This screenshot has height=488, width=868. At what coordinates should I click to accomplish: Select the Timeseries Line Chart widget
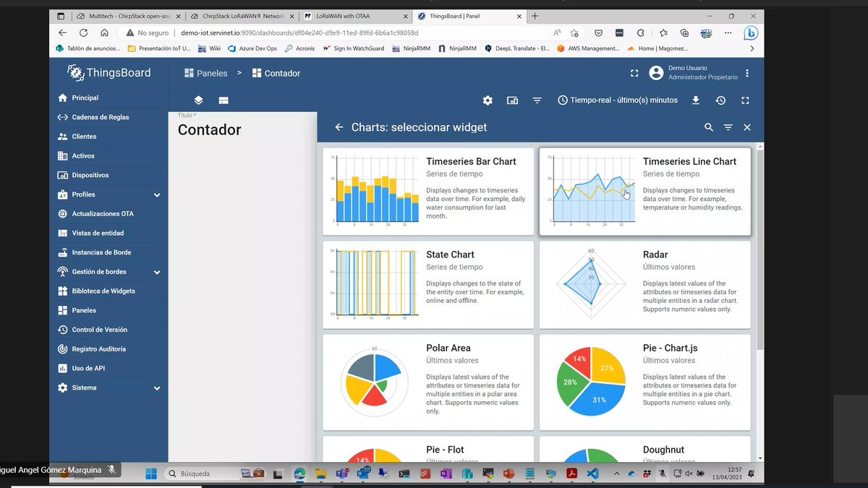point(645,192)
